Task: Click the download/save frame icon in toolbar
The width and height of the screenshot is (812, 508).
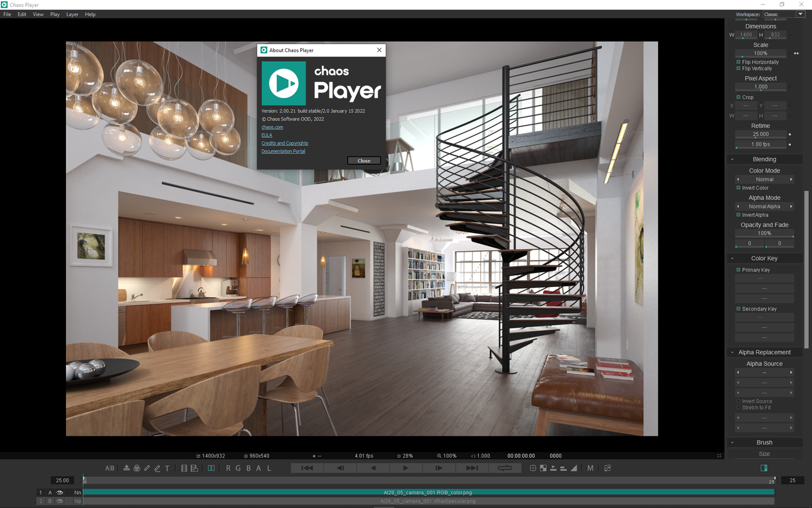Action: point(127,468)
